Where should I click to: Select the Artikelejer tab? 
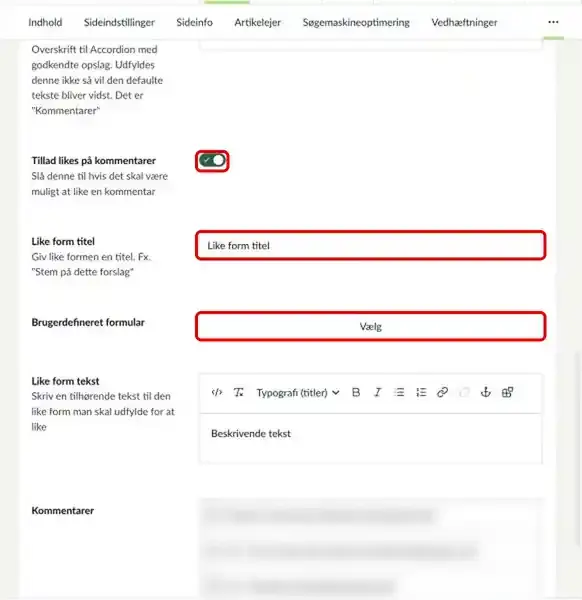click(258, 23)
